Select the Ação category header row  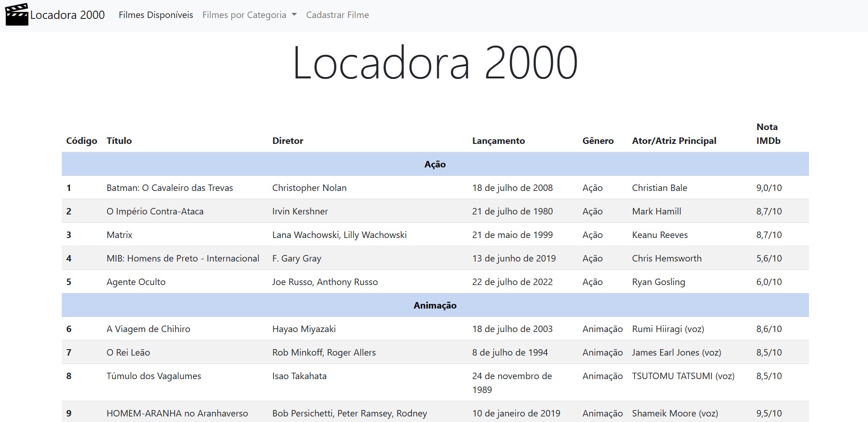(x=434, y=164)
